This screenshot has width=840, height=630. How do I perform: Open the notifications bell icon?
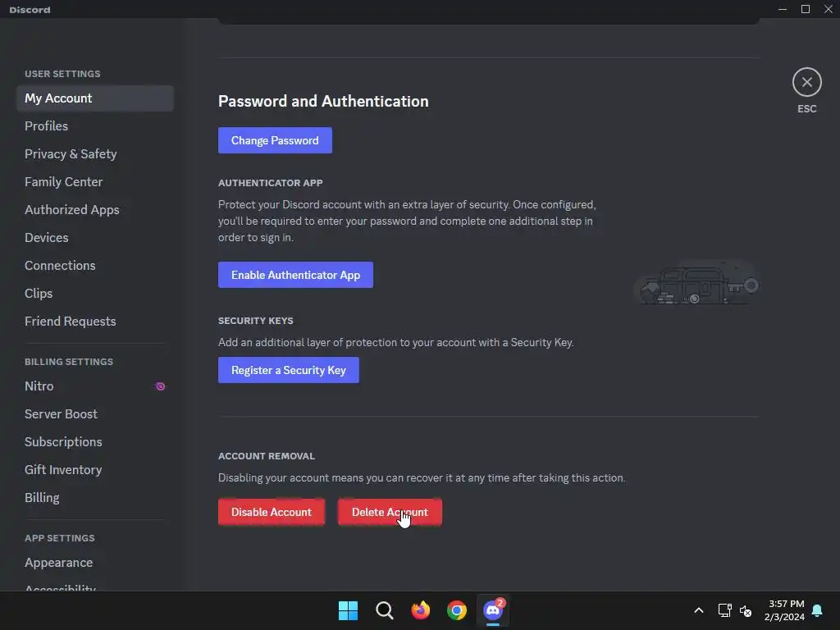[817, 610]
